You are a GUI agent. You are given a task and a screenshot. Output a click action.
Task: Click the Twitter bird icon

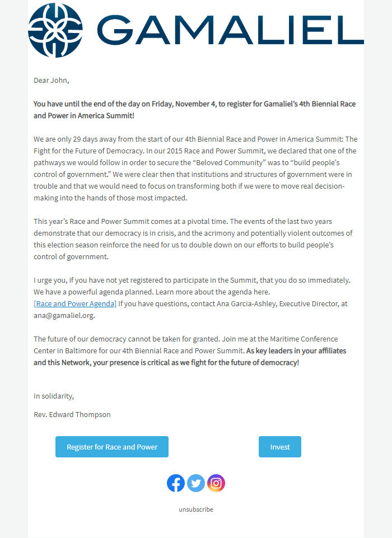tap(196, 483)
